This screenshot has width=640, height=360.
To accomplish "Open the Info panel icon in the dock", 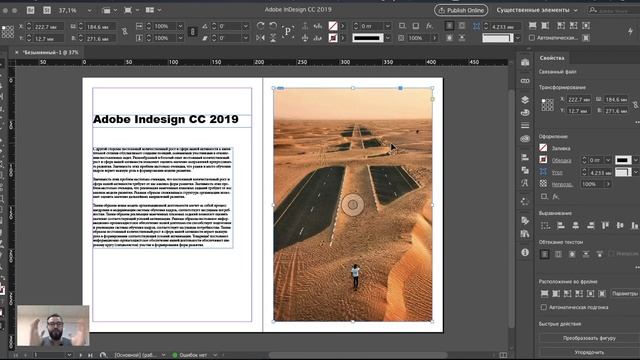I will 525,253.
